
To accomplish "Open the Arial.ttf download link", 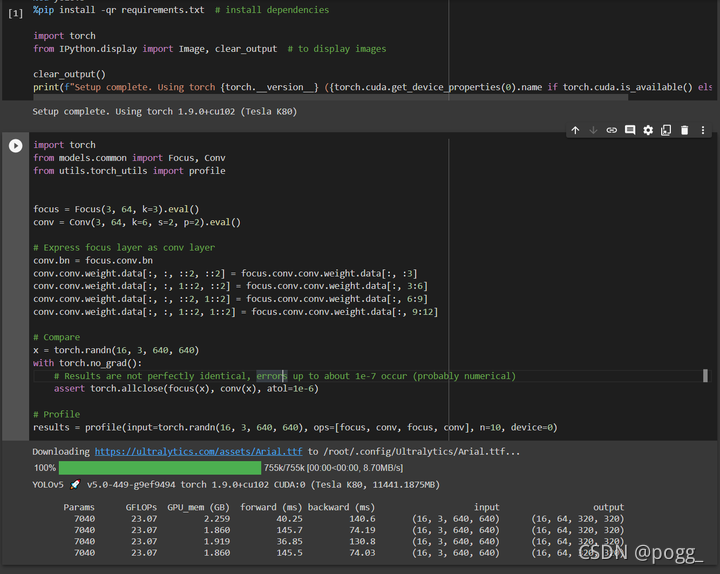I will click(x=198, y=451).
